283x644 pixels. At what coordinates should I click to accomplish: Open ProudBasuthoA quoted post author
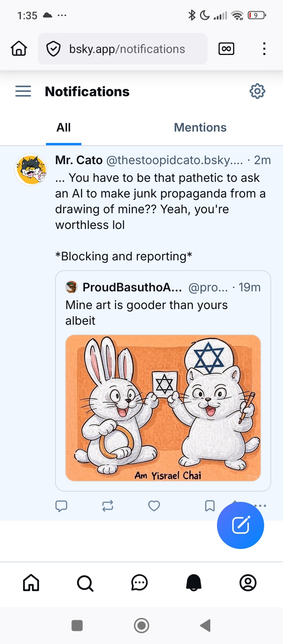[x=132, y=287]
